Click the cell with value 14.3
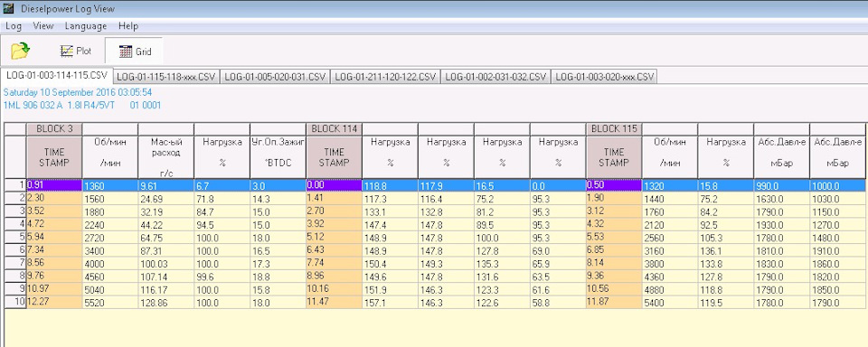The image size is (868, 347). tap(278, 198)
